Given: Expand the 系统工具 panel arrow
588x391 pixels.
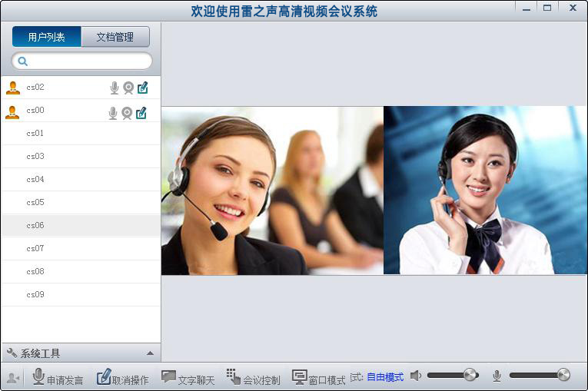Looking at the screenshot, I should [x=150, y=353].
